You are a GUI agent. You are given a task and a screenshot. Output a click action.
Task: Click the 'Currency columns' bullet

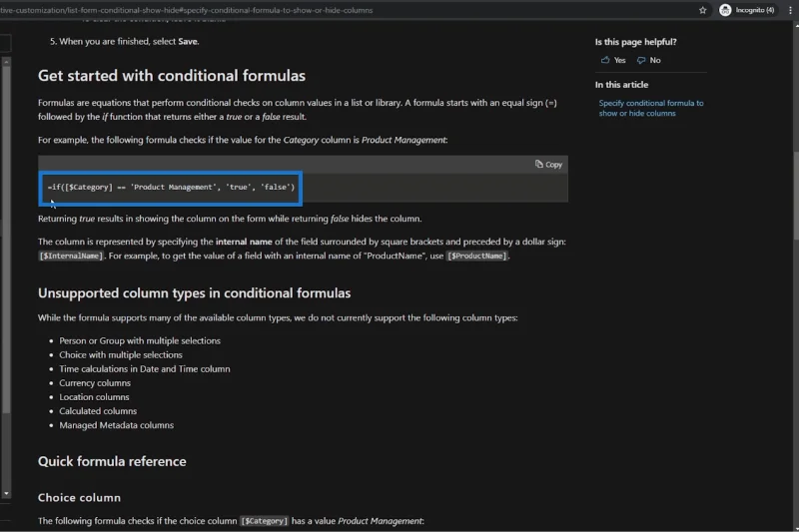(95, 383)
